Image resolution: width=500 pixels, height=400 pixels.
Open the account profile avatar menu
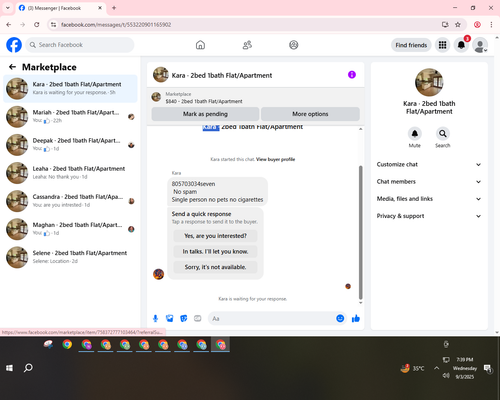click(x=480, y=45)
